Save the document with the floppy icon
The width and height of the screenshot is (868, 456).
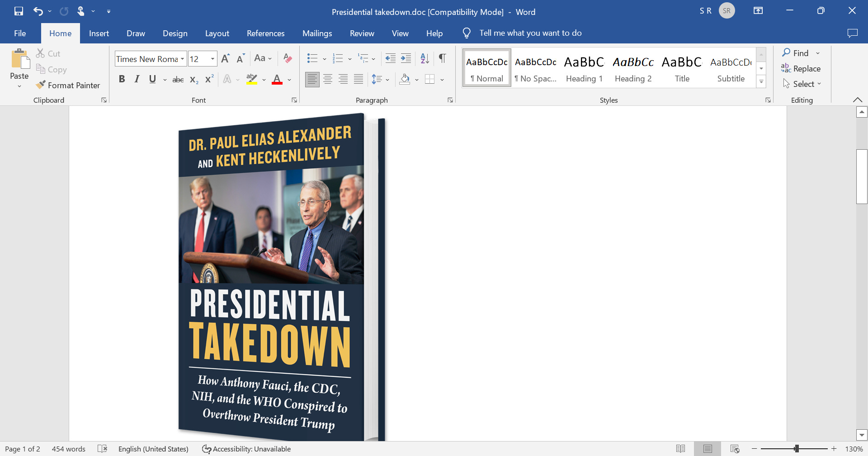[19, 11]
